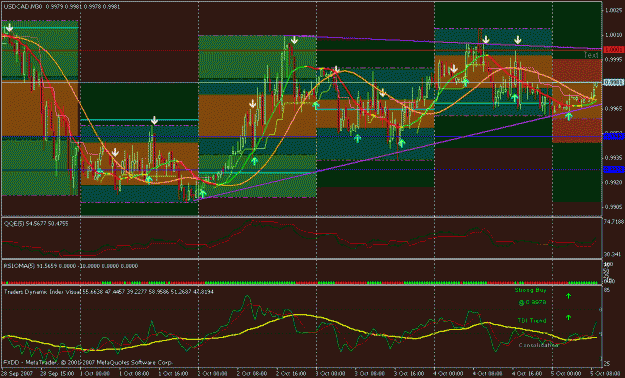Click the red 1.0001 price tag
Screen dimensions: 625x378
coord(614,50)
